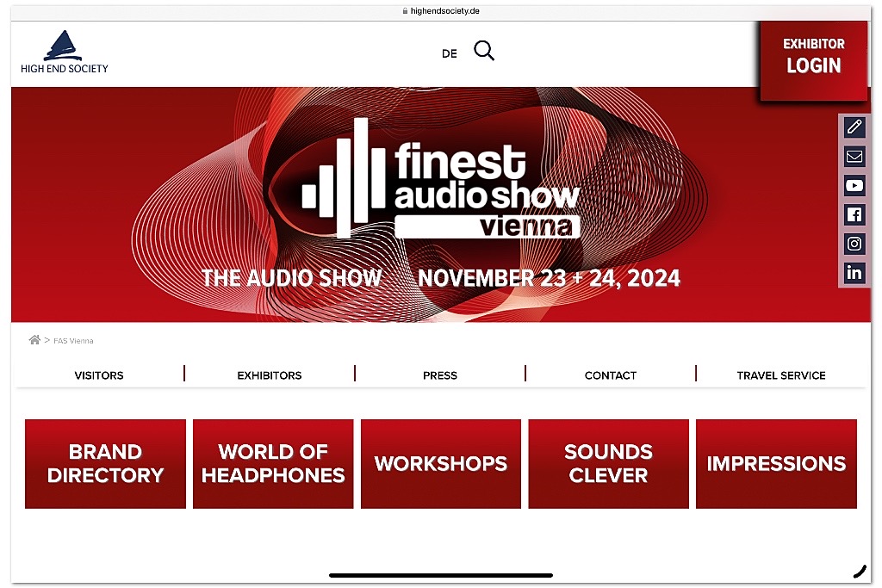Image resolution: width=882 pixels, height=588 pixels.
Task: Click the High End Society logo
Action: (64, 52)
